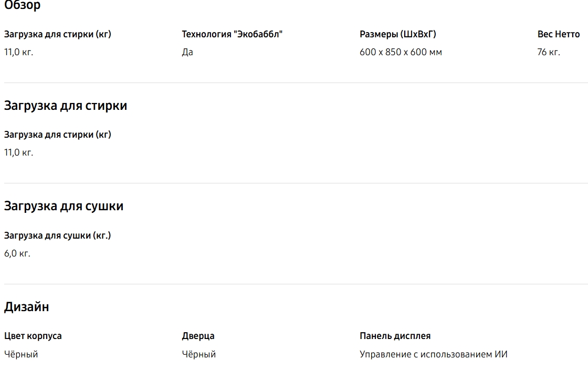Select the Управление с использованием ИИ text
Screen dimensions: 588x380
(433, 354)
